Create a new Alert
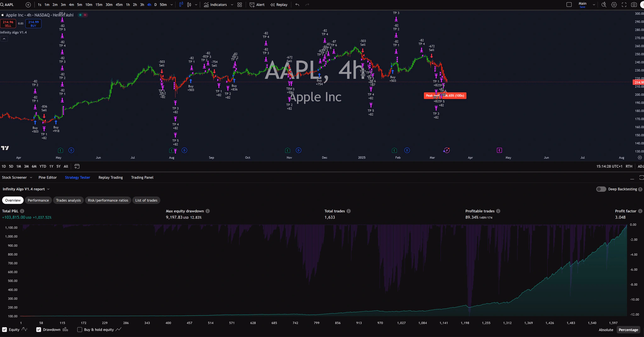Viewport: 644px width, 337px height. tap(257, 5)
